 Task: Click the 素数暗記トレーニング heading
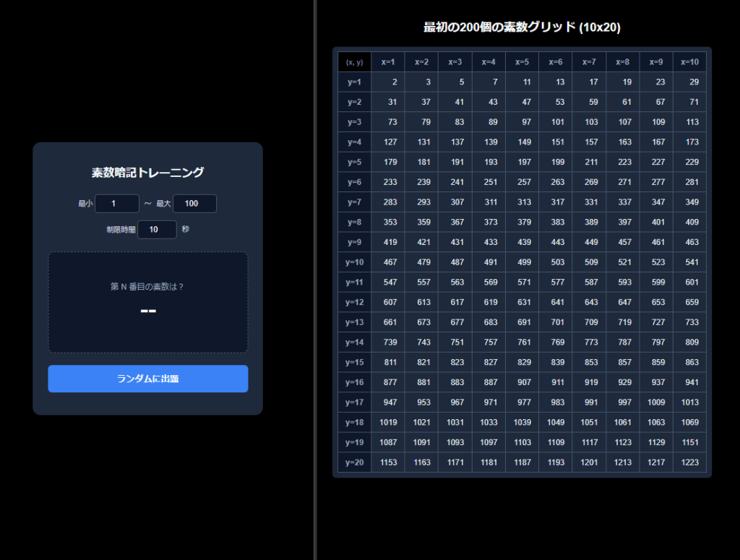click(147, 173)
